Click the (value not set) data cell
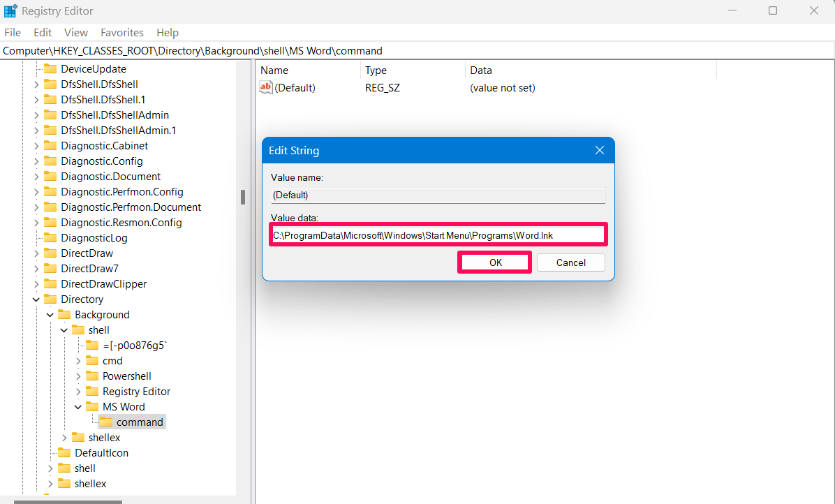Viewport: 835px width, 504px height. 502,88
